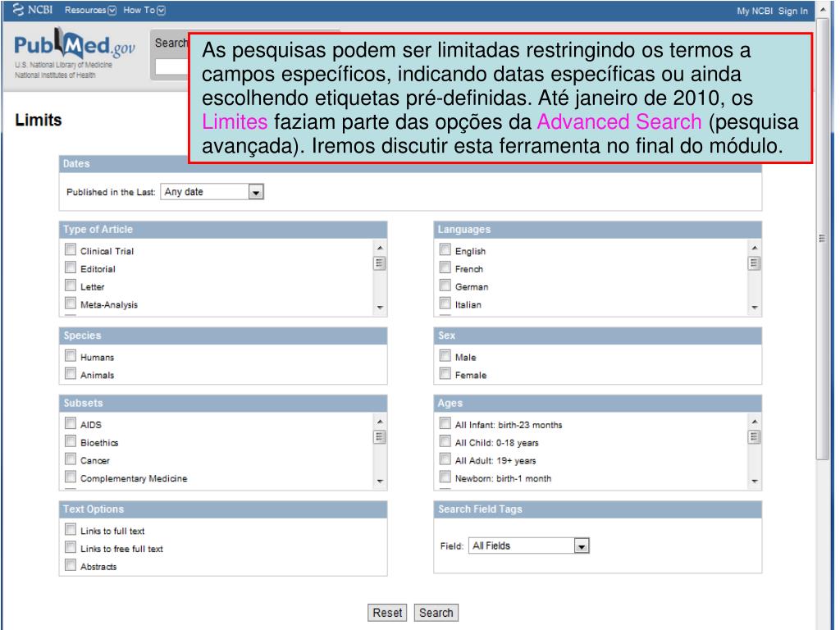Screen dimensions: 840x630
Task: Click the Subsets list scrollbar thumb
Action: click(x=380, y=437)
